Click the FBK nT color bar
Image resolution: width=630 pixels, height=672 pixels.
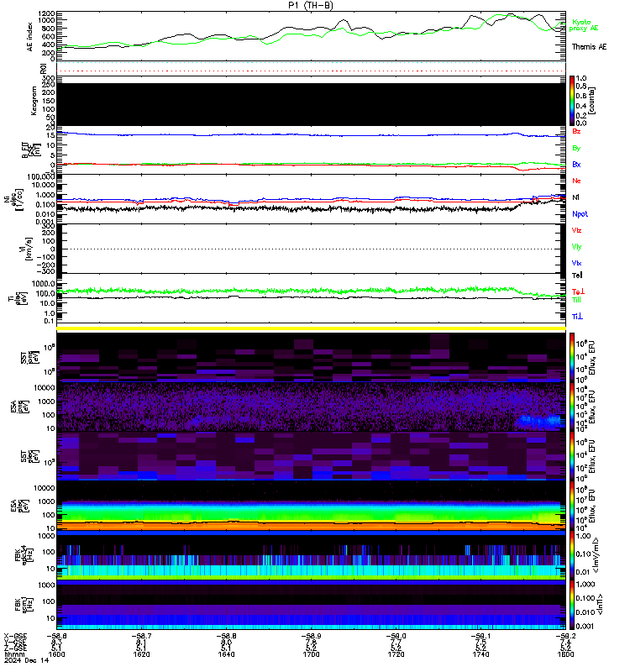click(x=572, y=605)
